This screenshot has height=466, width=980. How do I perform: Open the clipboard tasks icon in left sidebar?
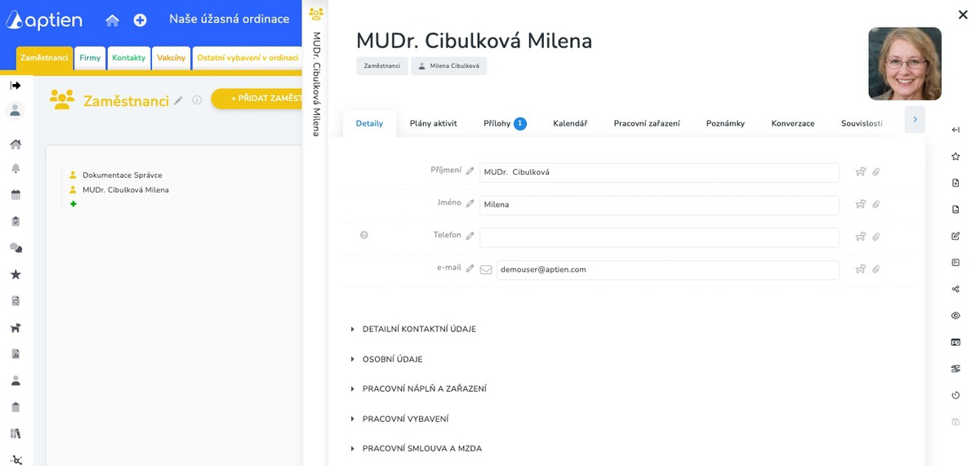click(x=16, y=221)
